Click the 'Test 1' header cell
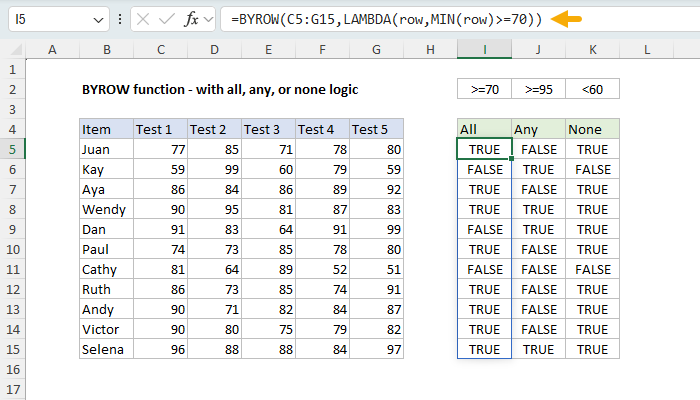This screenshot has width=700, height=400. point(161,129)
